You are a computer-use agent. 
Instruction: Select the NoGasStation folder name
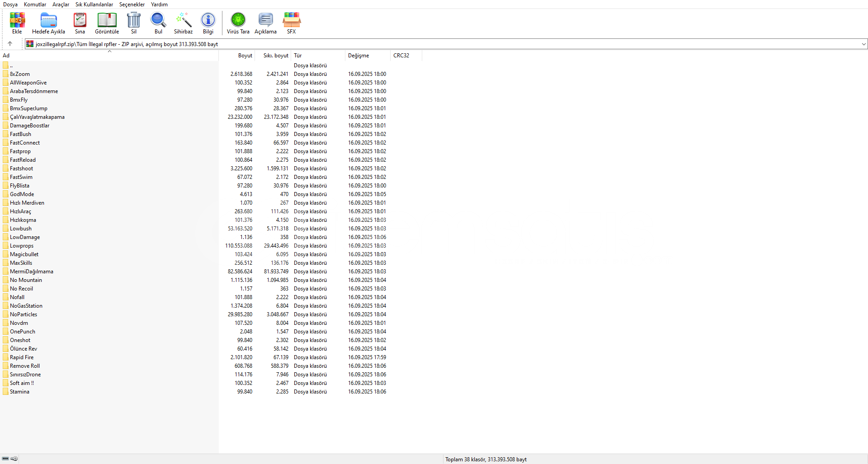(x=26, y=306)
